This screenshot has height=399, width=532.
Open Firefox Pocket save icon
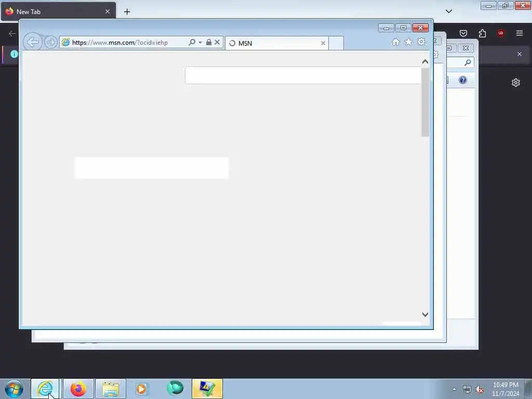(463, 33)
